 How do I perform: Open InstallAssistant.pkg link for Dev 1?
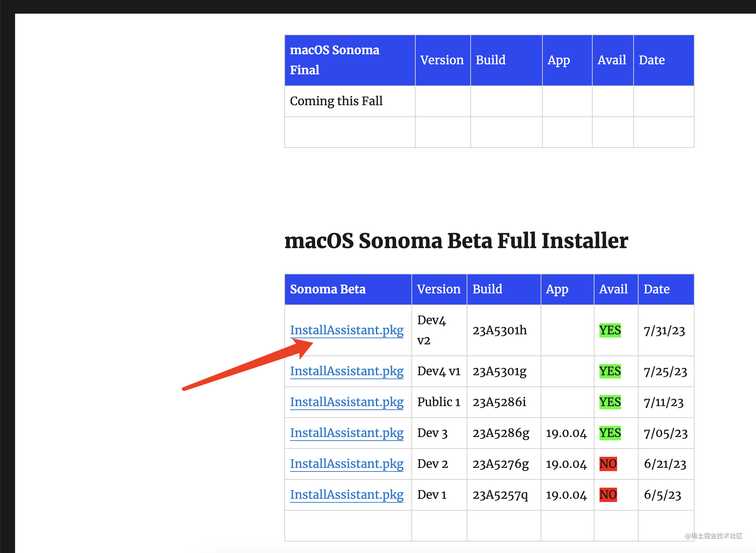coord(346,494)
